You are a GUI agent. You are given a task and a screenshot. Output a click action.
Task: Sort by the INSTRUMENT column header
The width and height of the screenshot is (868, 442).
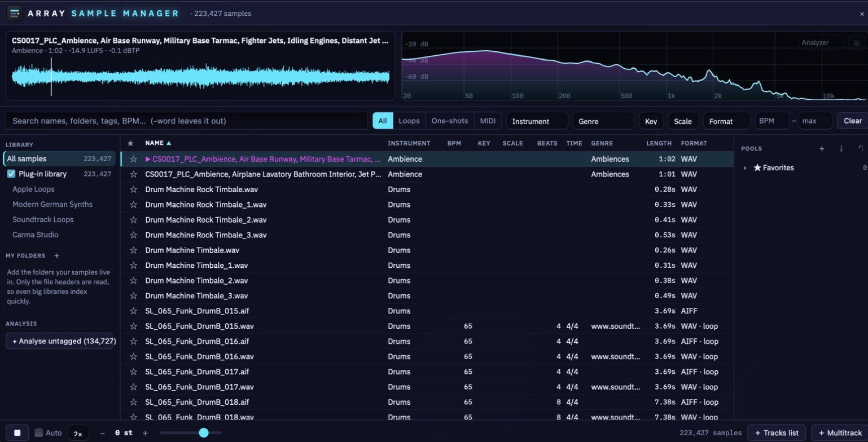point(409,143)
